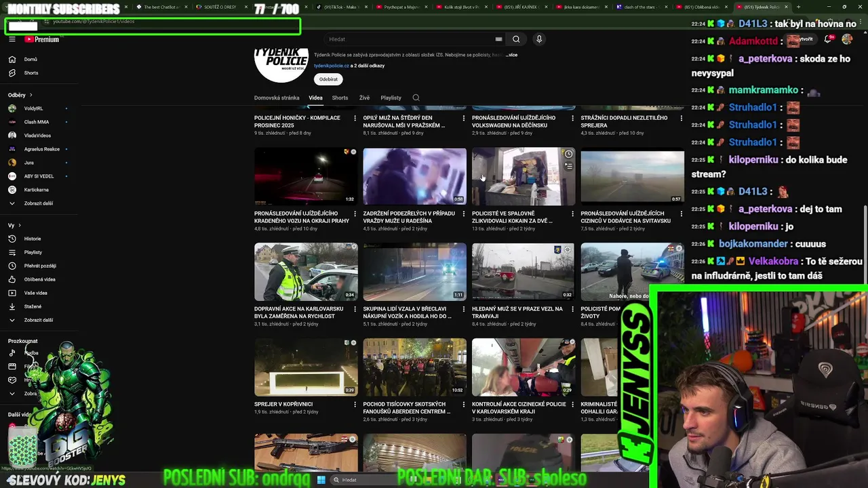Open VladaVideos subscription channel
This screenshot has height=488, width=868.
pos(37,136)
